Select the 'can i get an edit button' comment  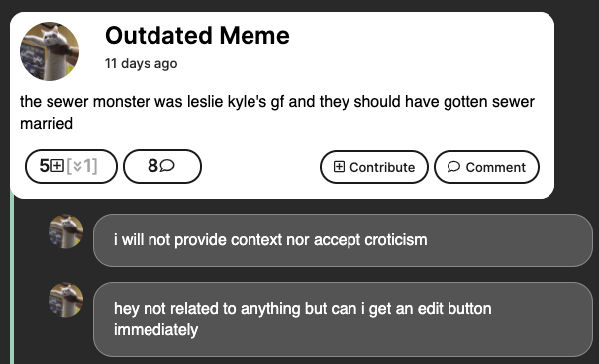coord(343,319)
